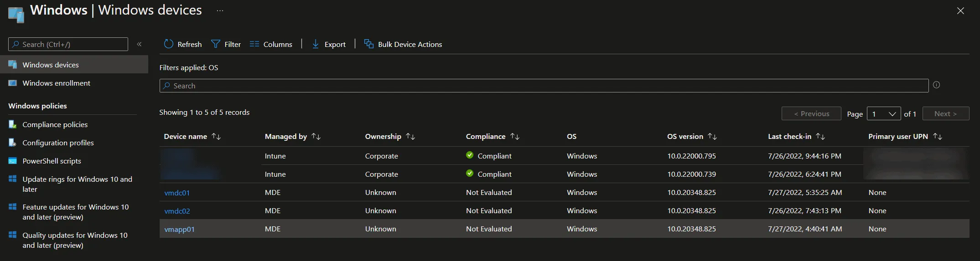Click the 'Filters applied: OS' text

pos(189,67)
